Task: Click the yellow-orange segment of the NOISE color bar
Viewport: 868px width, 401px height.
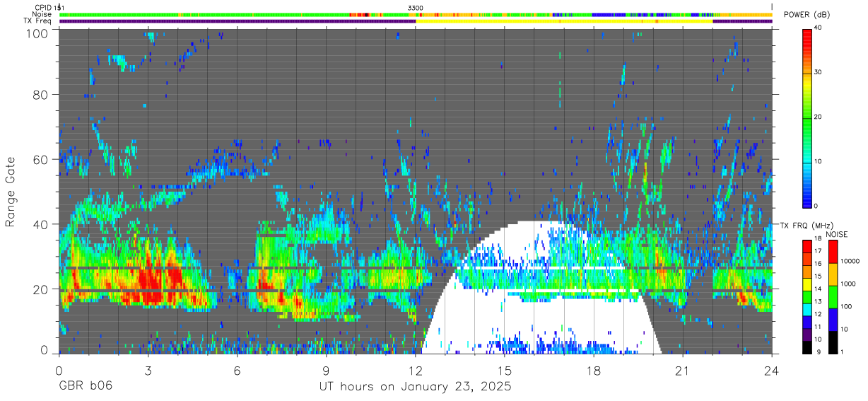Action: pyautogui.click(x=833, y=274)
